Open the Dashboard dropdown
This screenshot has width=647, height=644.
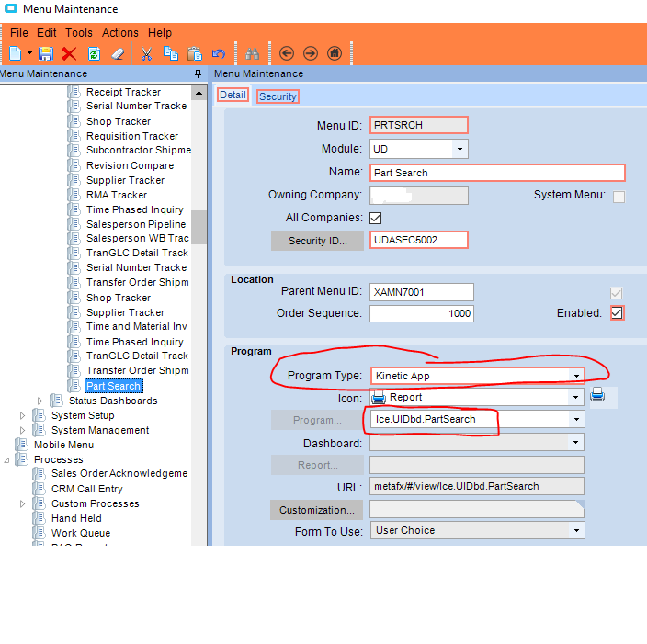click(575, 442)
